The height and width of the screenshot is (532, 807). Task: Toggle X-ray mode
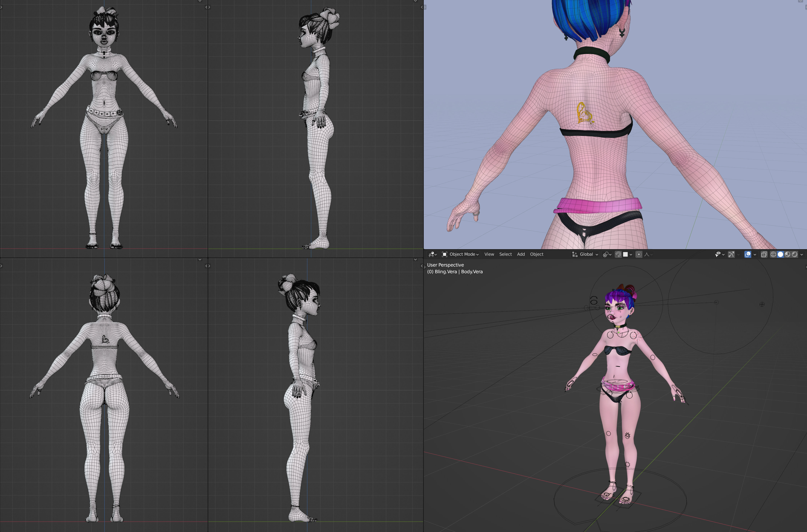click(764, 255)
